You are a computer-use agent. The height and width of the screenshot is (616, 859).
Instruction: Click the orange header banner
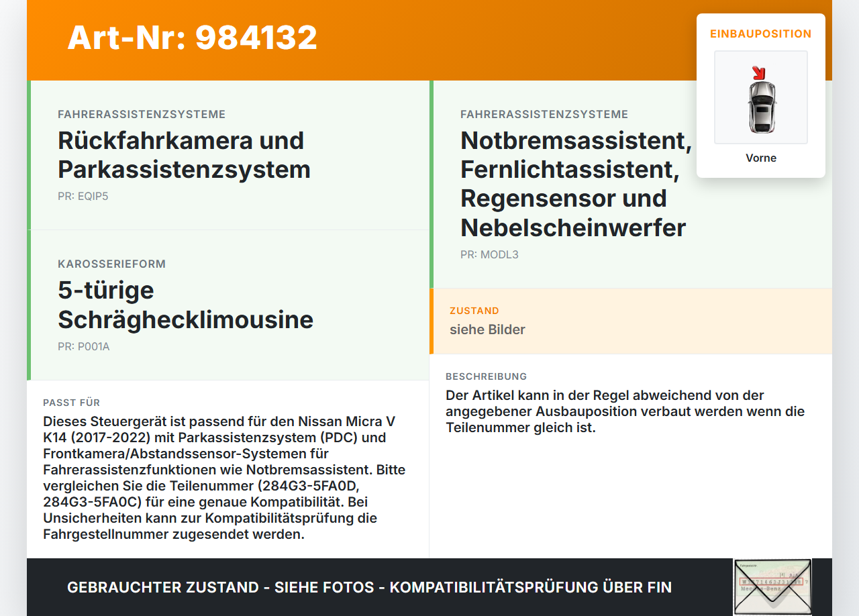[x=429, y=40]
